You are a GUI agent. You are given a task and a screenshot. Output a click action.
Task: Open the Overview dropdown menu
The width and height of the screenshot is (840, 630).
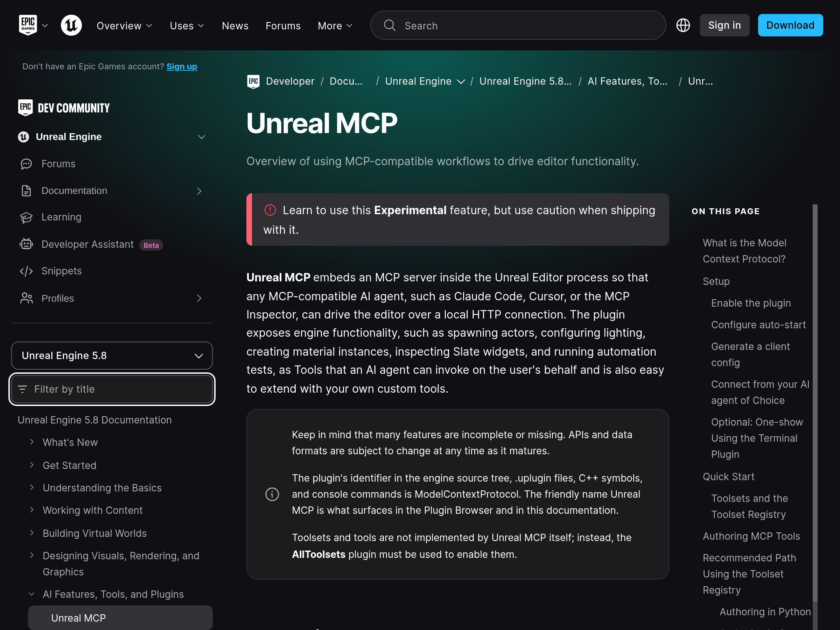click(124, 26)
